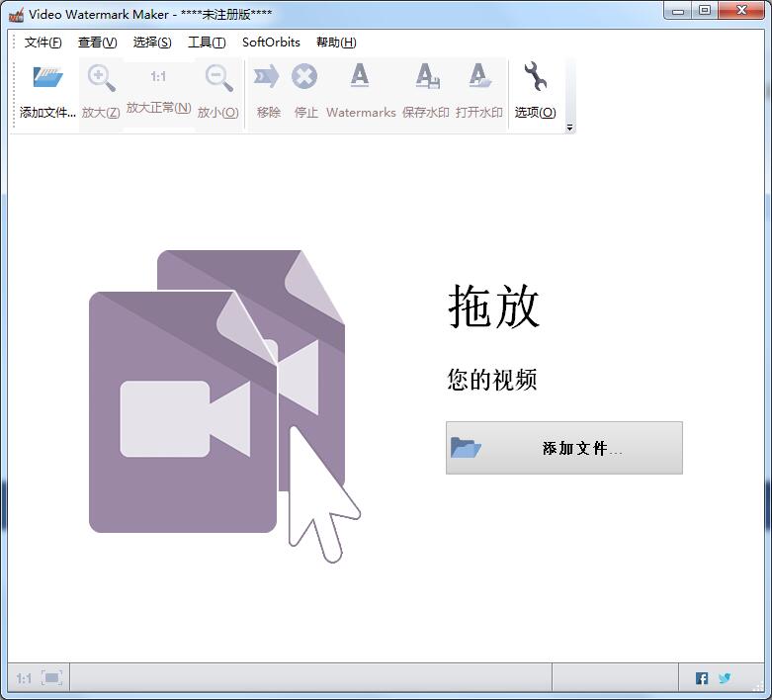Expand the toolbar overflow arrow
Screen dimensions: 772x700
click(x=569, y=128)
